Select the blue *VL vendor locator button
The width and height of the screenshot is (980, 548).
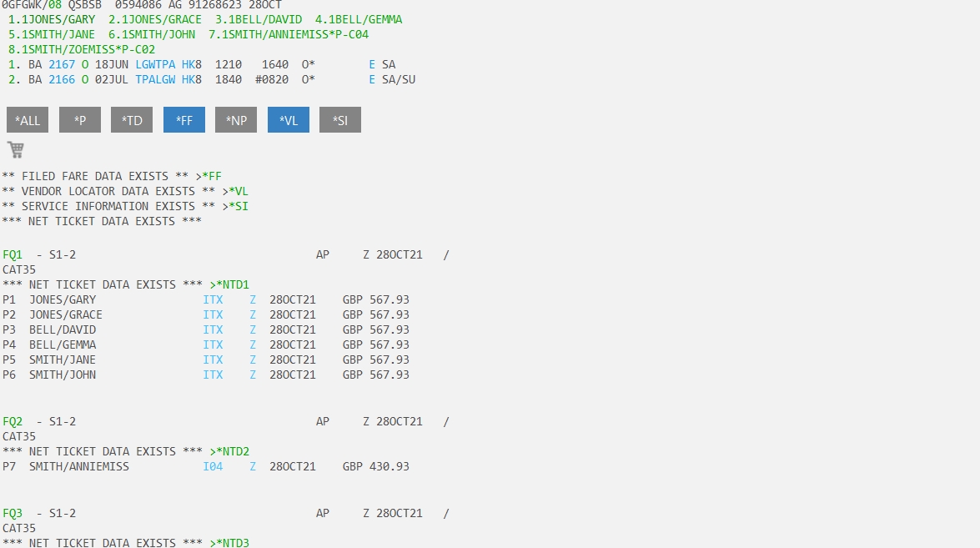click(288, 120)
